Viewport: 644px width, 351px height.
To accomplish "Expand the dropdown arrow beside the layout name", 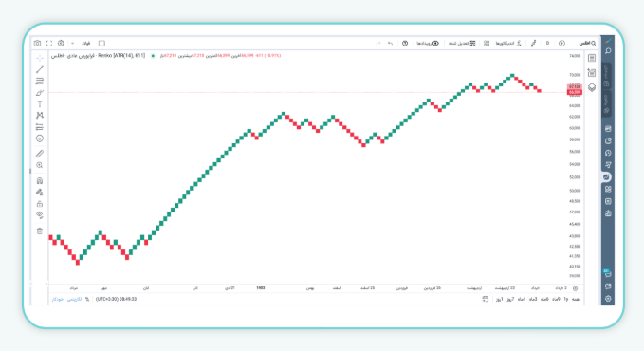I will 73,43.
